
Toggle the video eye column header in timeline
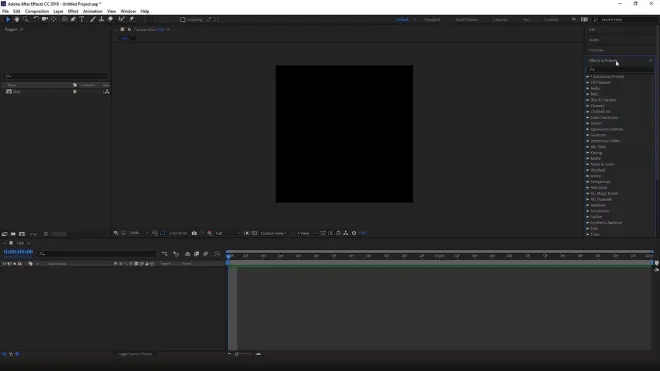tap(4, 264)
